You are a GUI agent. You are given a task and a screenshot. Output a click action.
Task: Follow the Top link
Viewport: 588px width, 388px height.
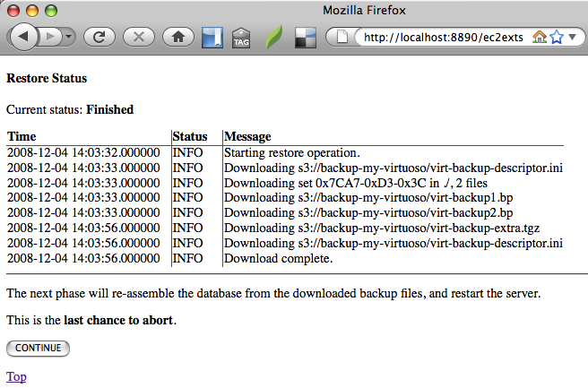tap(16, 376)
